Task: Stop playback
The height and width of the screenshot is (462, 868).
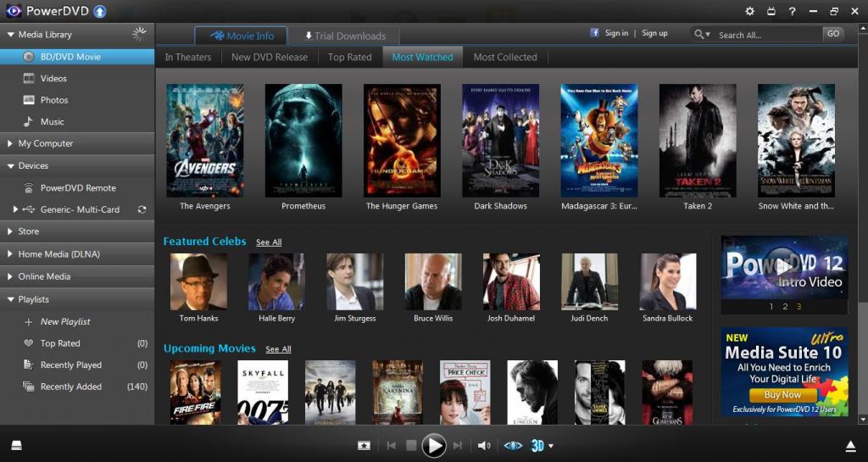Action: [x=411, y=445]
